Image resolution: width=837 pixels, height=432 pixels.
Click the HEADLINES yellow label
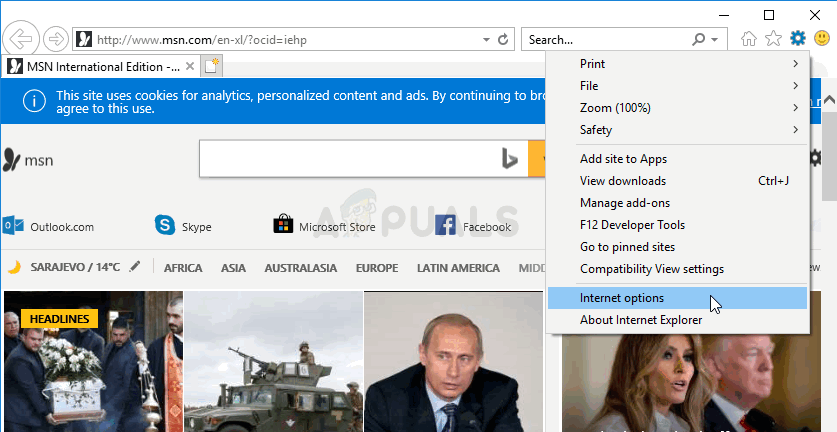(59, 319)
